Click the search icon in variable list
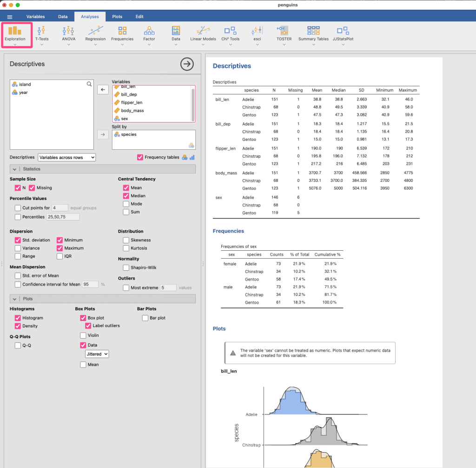 89,84
